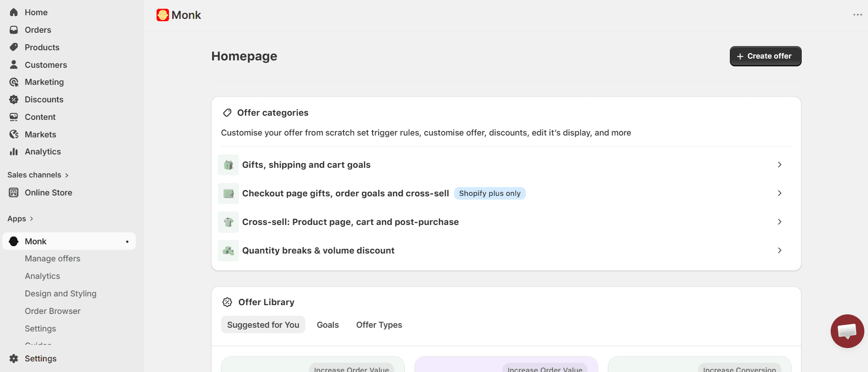Click the Content image icon
The height and width of the screenshot is (372, 868).
coord(14,117)
